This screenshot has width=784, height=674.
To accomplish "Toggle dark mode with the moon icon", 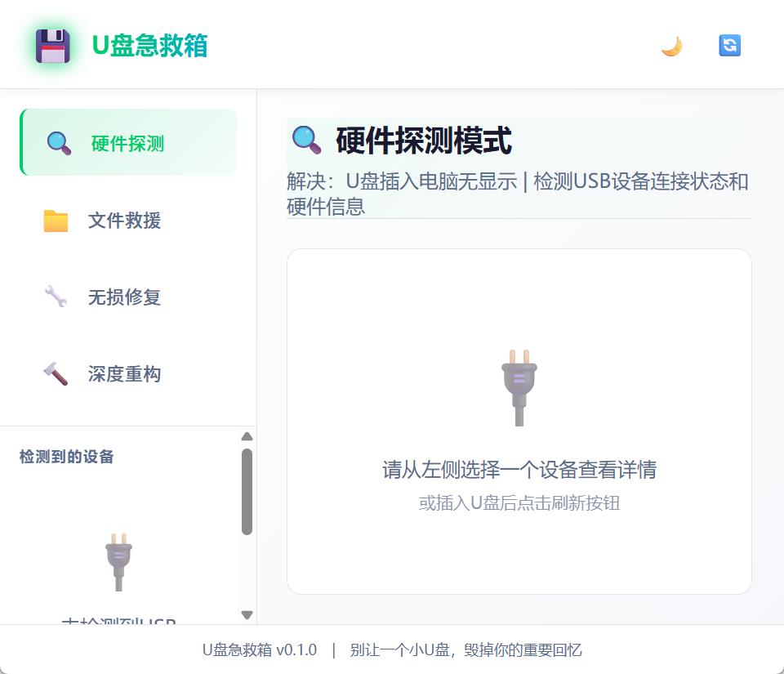I will [x=671, y=46].
